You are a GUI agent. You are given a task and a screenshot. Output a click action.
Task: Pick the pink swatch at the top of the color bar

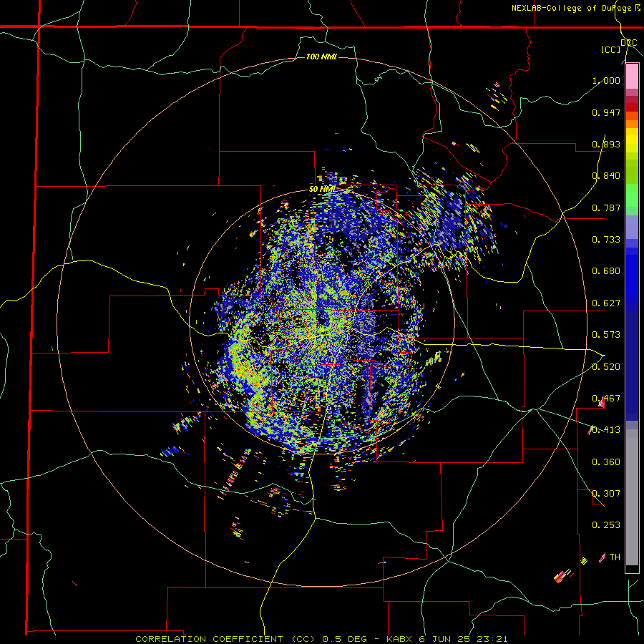pos(632,77)
